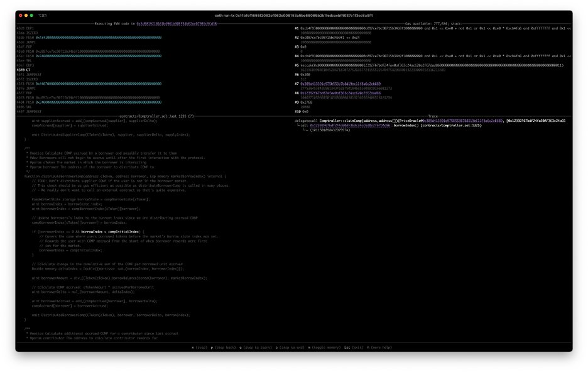Click the 'n (step)' hint in footer

(x=199, y=347)
